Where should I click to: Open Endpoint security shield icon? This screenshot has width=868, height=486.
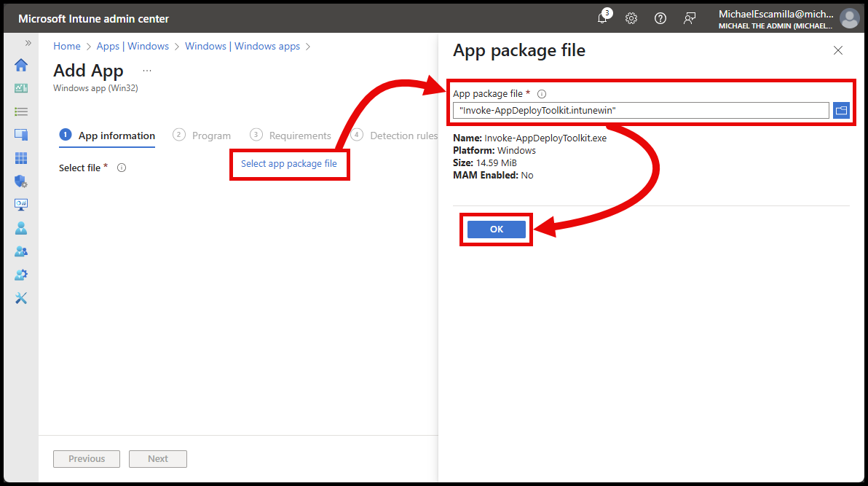21,181
